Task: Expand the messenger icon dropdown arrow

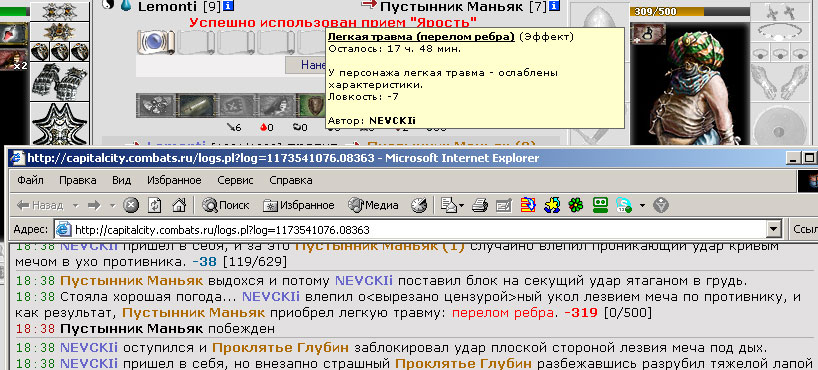Action: click(x=642, y=206)
